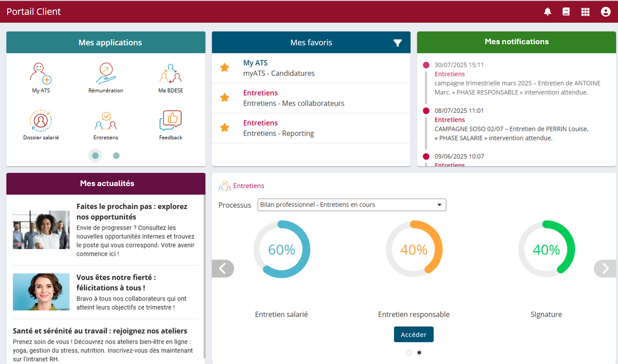Open the Ma BDESE app icon

[x=171, y=74]
